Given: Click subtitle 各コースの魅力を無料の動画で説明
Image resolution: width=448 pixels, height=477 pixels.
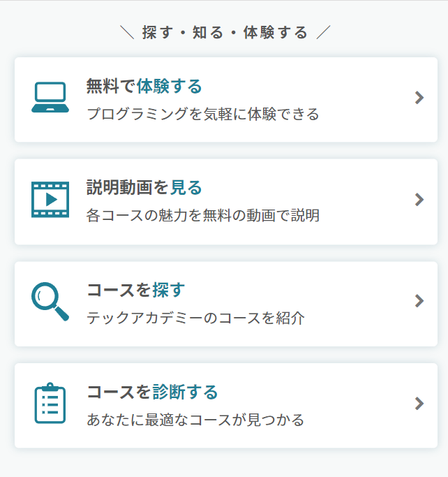Looking at the screenshot, I should pyautogui.click(x=203, y=215).
